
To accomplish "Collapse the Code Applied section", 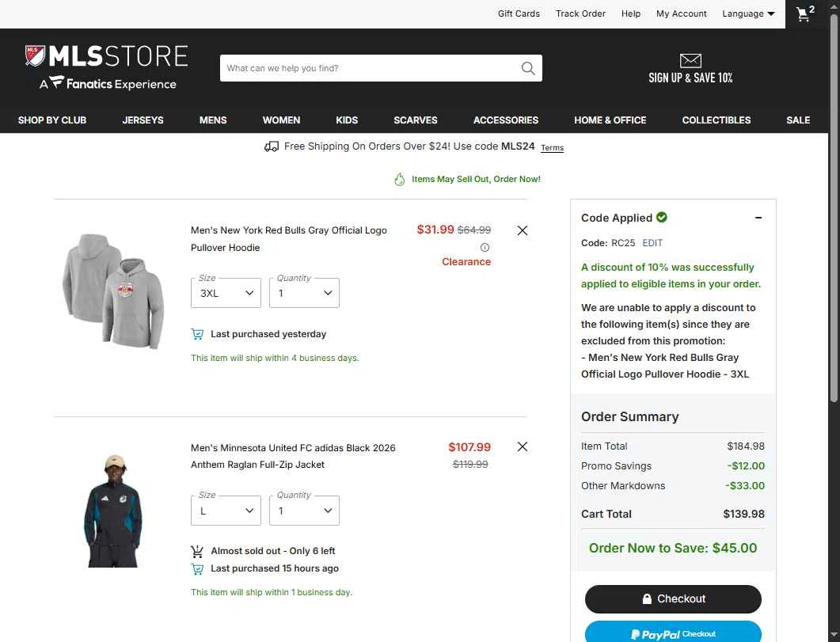I will pos(758,218).
